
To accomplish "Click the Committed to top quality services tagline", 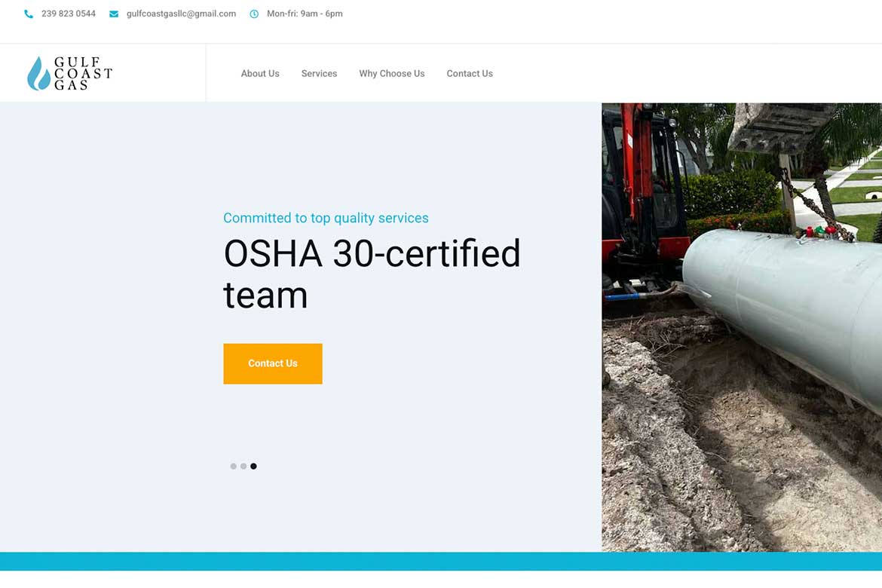I will click(x=326, y=218).
